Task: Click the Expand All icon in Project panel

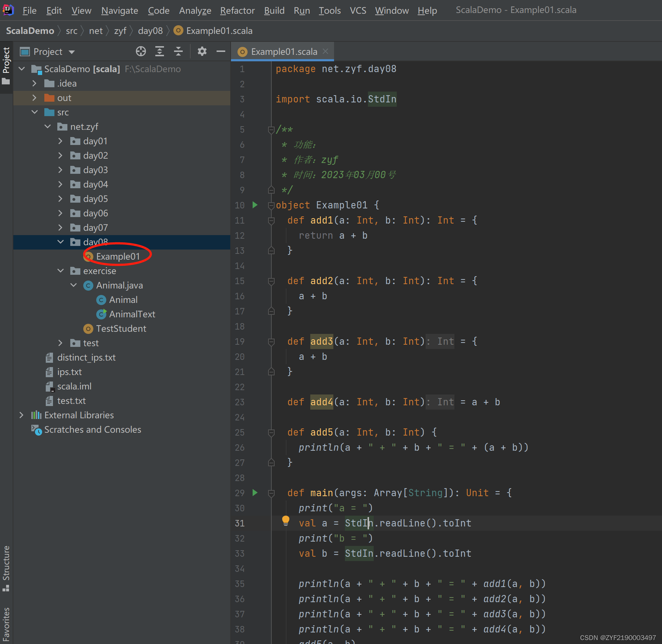Action: (160, 52)
